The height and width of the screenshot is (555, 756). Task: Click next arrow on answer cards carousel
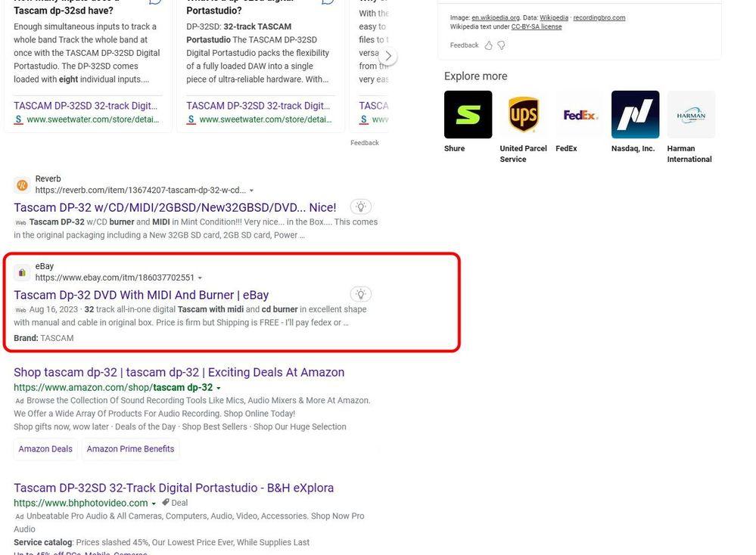coord(388,56)
